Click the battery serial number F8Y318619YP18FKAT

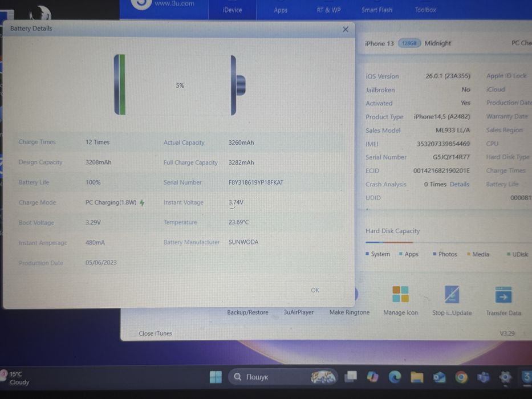click(256, 182)
